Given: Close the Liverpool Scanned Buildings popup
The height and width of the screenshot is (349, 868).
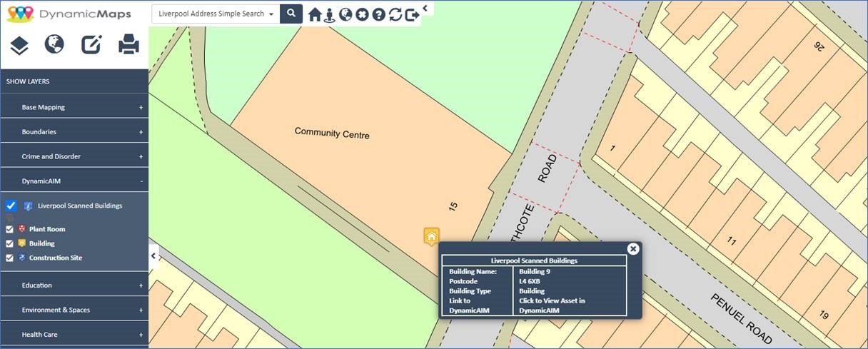Looking at the screenshot, I should coord(633,248).
